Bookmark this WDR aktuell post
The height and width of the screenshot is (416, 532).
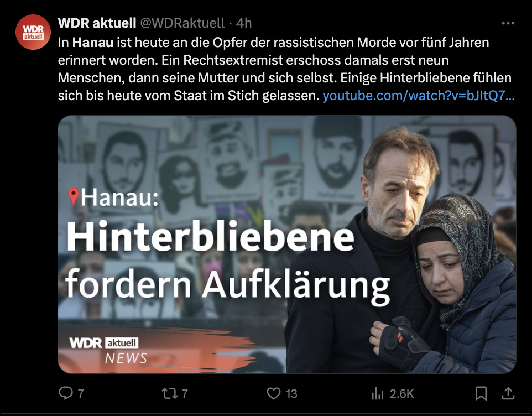pos(481,393)
